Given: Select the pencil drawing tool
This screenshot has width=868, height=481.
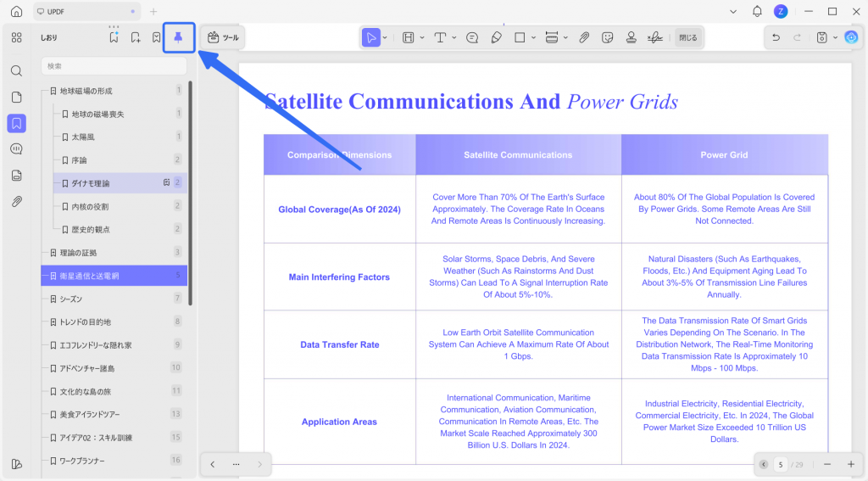Looking at the screenshot, I should 497,37.
